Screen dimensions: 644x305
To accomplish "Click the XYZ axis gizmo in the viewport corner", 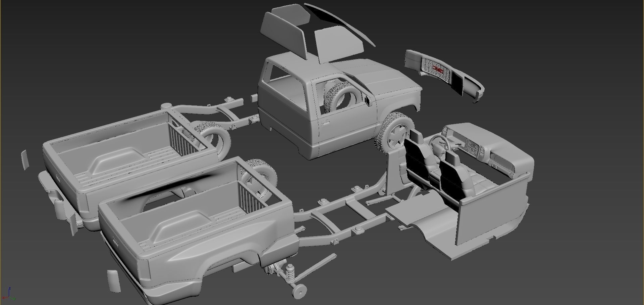I will [9, 295].
